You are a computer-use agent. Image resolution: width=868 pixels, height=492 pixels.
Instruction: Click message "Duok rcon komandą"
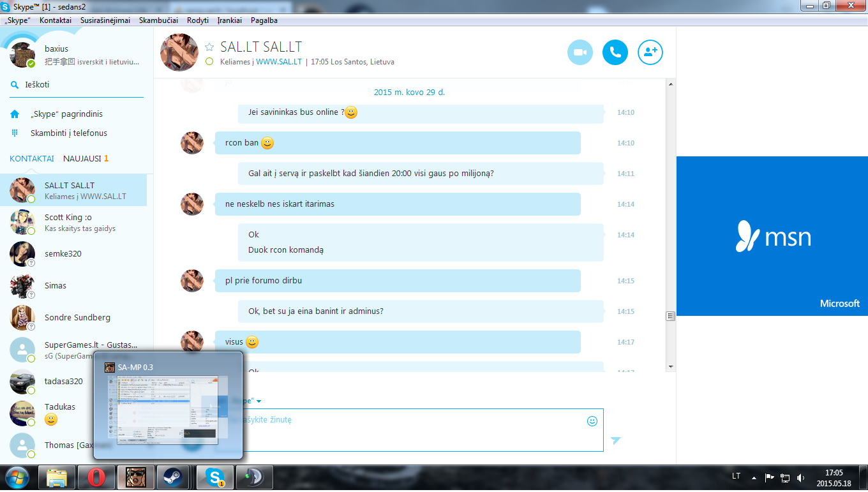(x=286, y=250)
